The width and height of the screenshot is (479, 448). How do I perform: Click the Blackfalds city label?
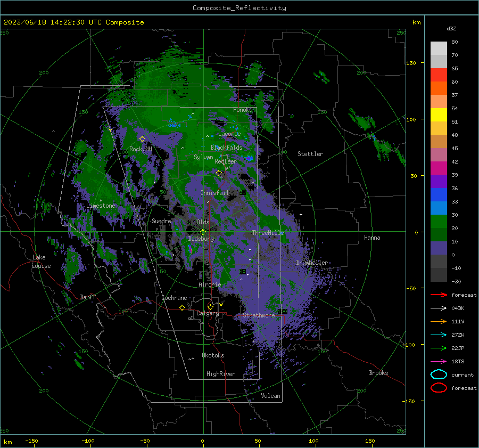(226, 148)
